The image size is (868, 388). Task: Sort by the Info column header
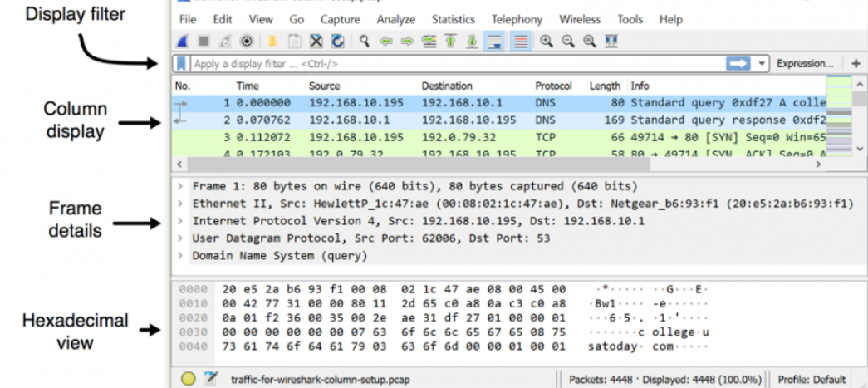[x=726, y=86]
